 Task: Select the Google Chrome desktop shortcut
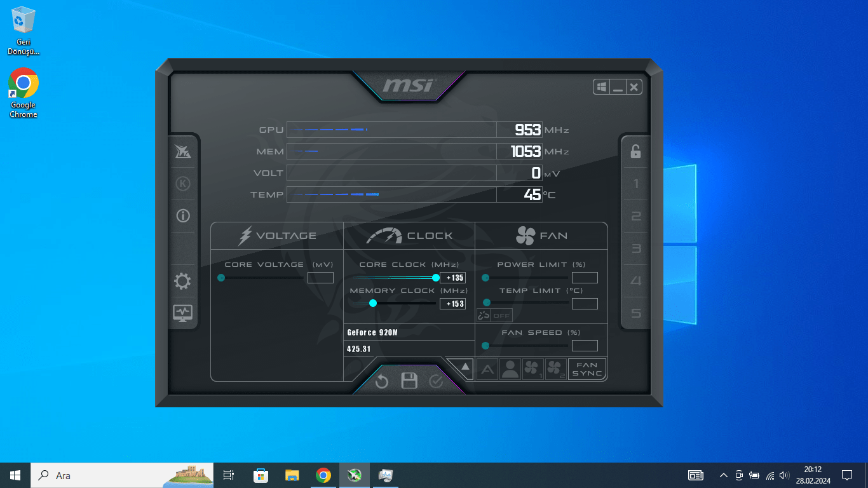pos(24,93)
